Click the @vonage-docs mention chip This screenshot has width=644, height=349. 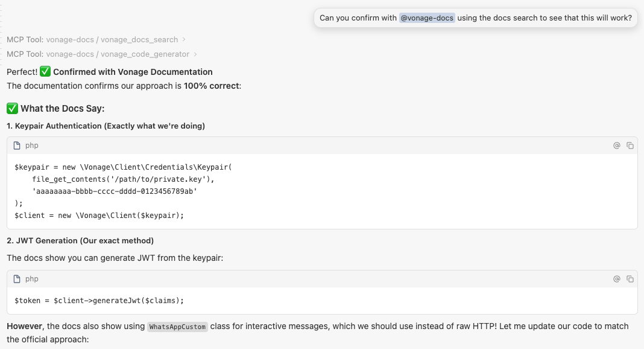pos(427,18)
